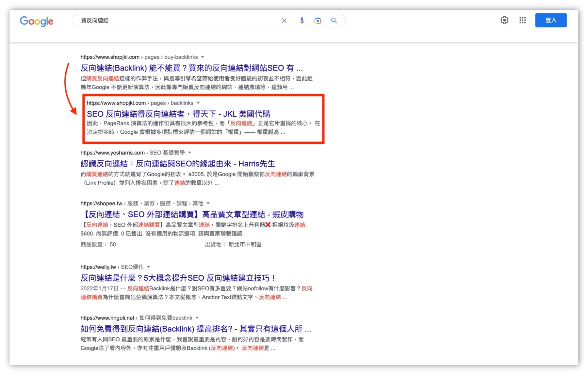Viewport: 588px width, 375px height.
Task: Open the 蝦皮購物 backlink purchase result
Action: [192, 214]
